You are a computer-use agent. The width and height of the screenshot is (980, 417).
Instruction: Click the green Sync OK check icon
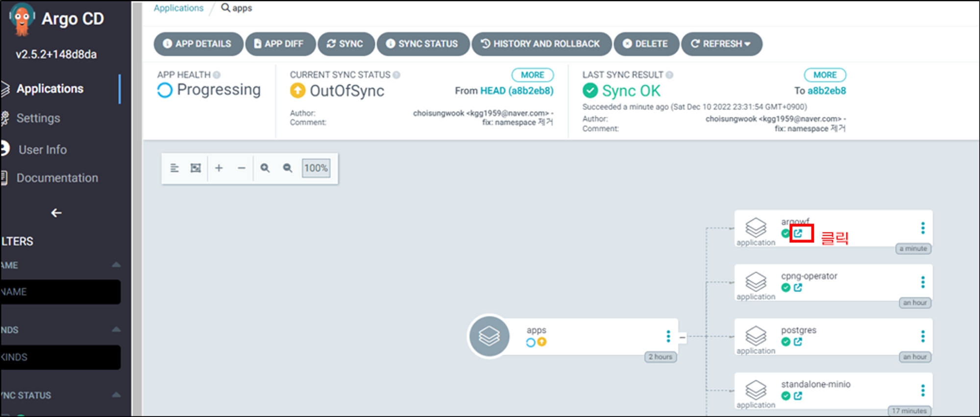point(590,91)
